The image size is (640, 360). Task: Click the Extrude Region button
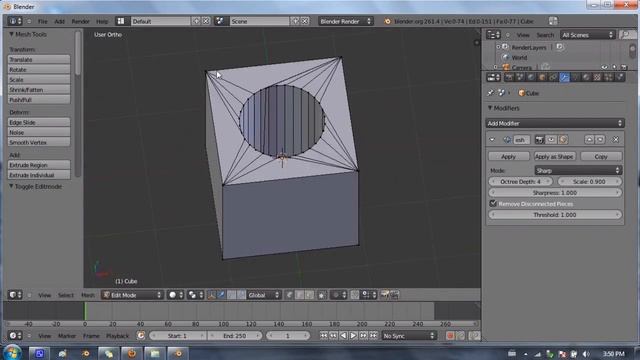click(x=39, y=165)
